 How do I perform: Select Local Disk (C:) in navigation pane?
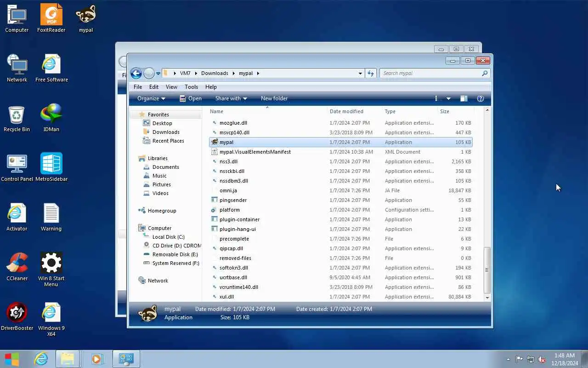pos(168,237)
